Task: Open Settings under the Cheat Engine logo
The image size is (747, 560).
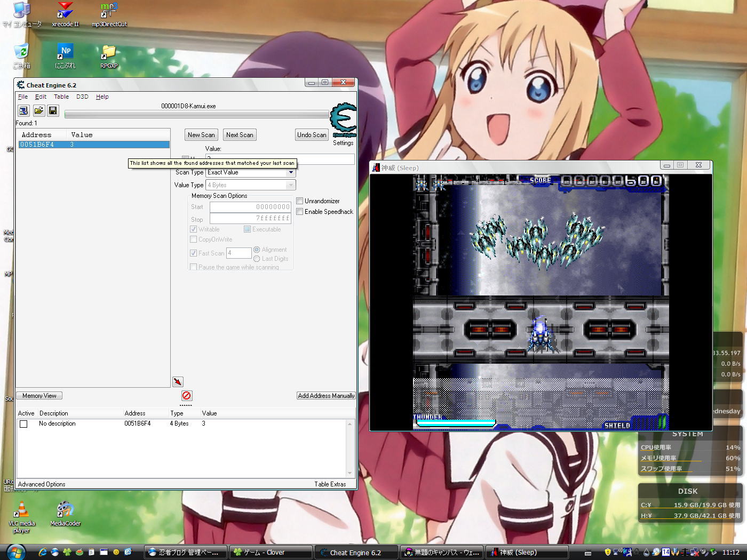Action: click(343, 143)
